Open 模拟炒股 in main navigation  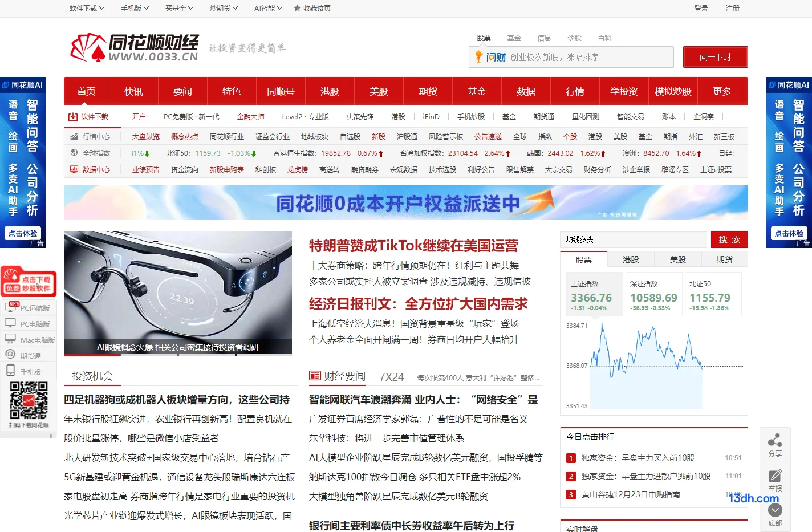click(673, 91)
